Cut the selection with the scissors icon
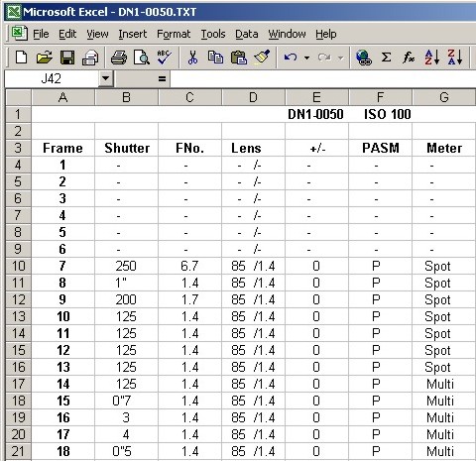The height and width of the screenshot is (461, 476). click(x=192, y=58)
